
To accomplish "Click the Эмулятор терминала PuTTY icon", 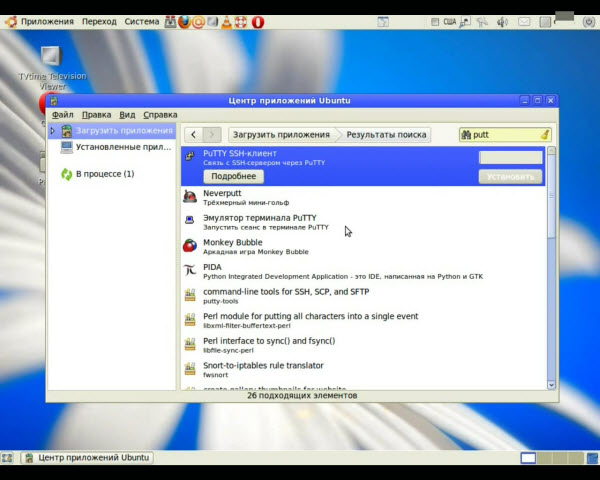I will pyautogui.click(x=190, y=220).
